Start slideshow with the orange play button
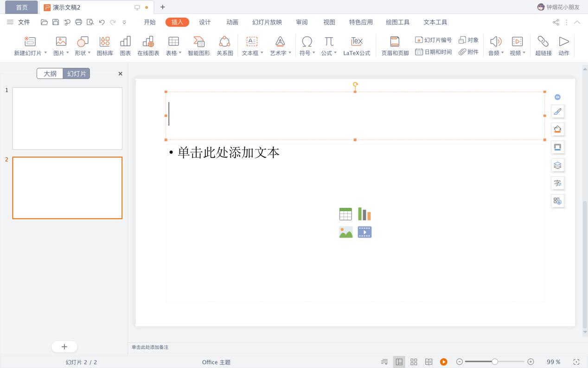588x368 pixels. pyautogui.click(x=444, y=362)
